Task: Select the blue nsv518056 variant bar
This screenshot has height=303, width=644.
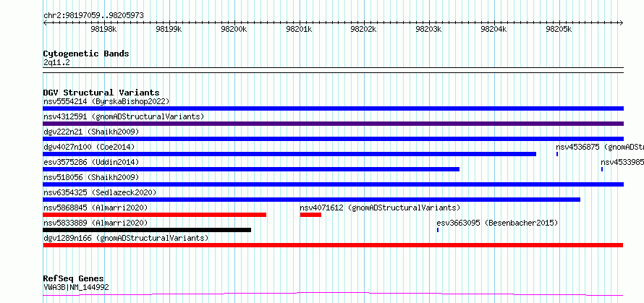Action: 333,184
